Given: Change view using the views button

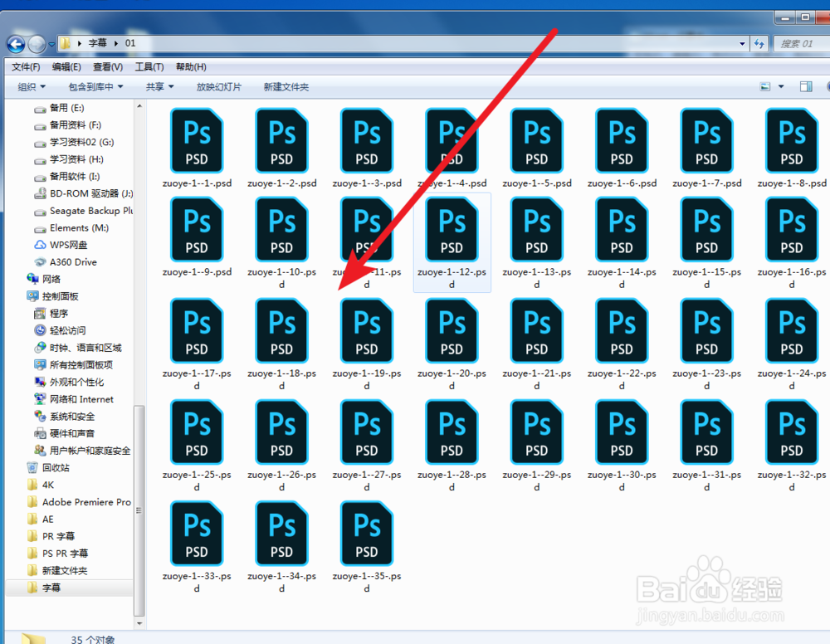Looking at the screenshot, I should 765,87.
